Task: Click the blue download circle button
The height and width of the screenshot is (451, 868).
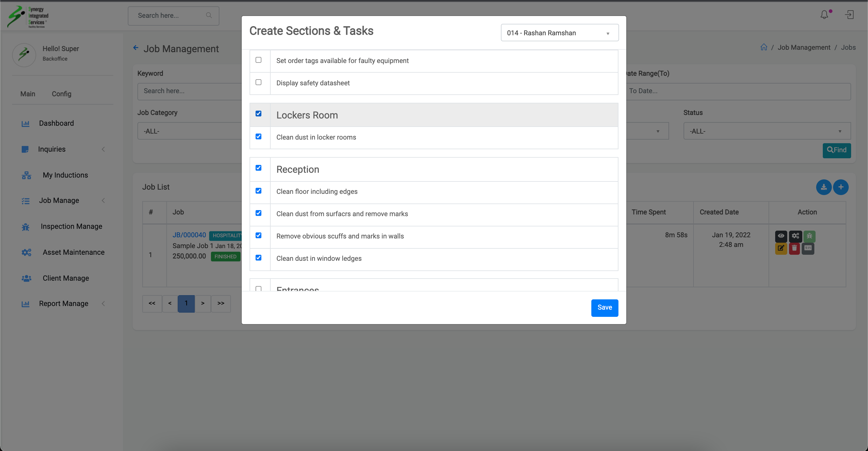Action: [823, 187]
